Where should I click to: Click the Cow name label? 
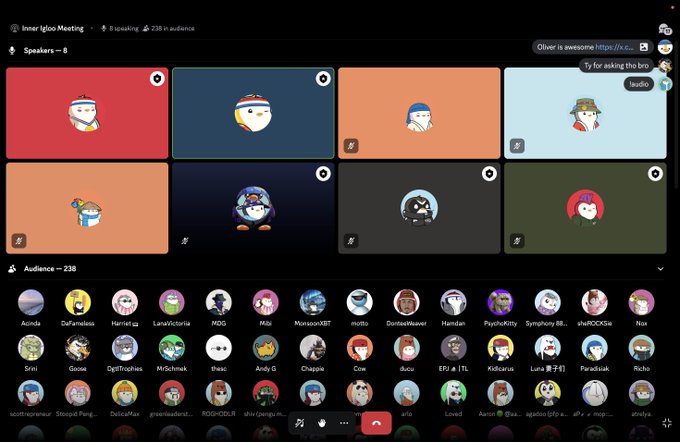click(360, 369)
